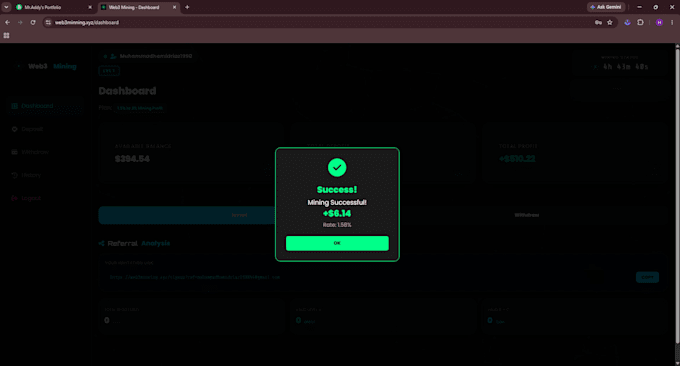Click the total profit +$510.22 value

(x=517, y=159)
